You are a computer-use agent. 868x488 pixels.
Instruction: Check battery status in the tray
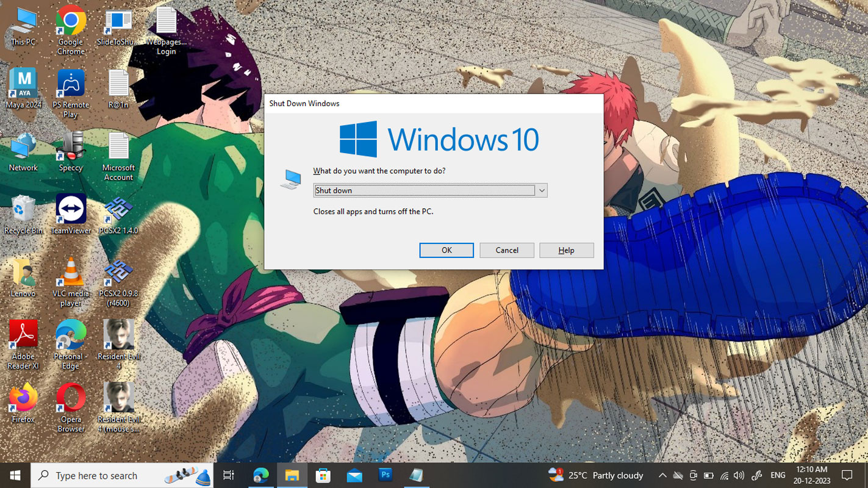click(x=708, y=475)
